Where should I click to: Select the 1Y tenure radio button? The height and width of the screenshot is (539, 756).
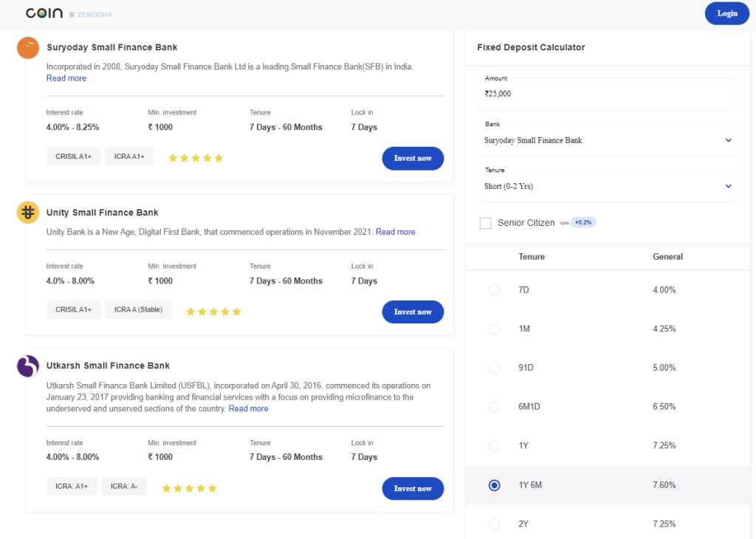494,446
